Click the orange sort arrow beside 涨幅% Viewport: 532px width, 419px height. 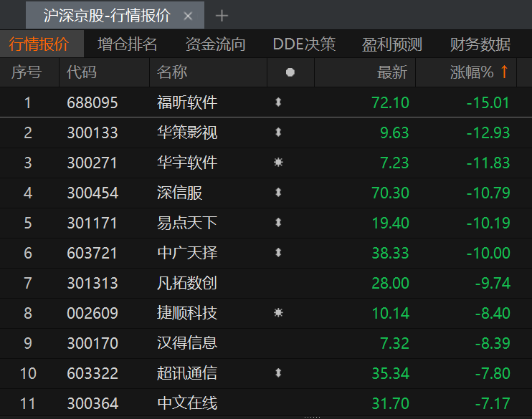coord(504,72)
